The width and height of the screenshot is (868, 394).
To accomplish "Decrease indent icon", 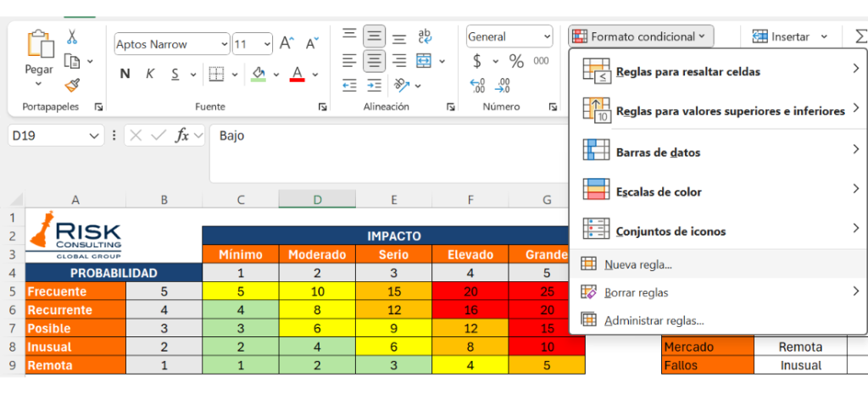I will coord(349,86).
